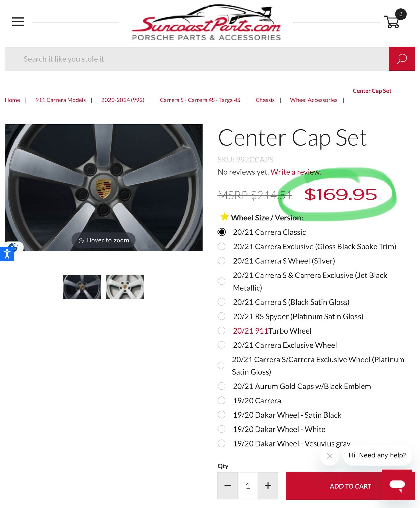Click Write a review link
This screenshot has width=420, height=508.
[295, 172]
